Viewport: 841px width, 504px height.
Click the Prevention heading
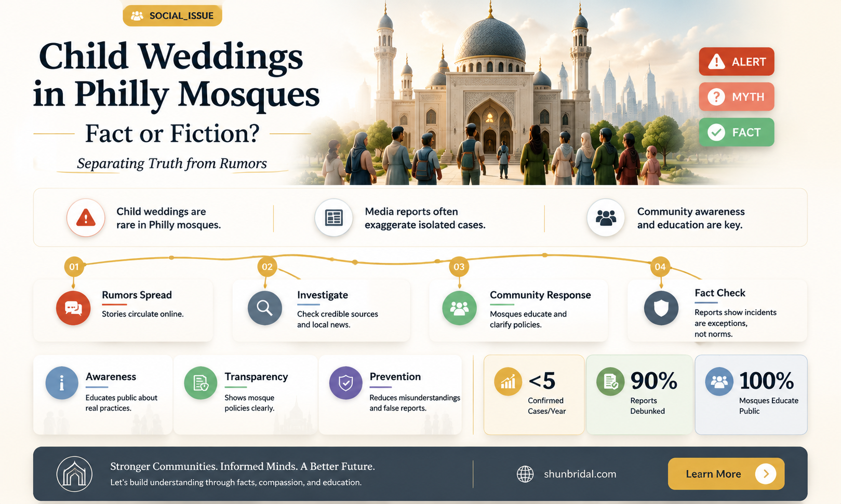click(x=395, y=377)
